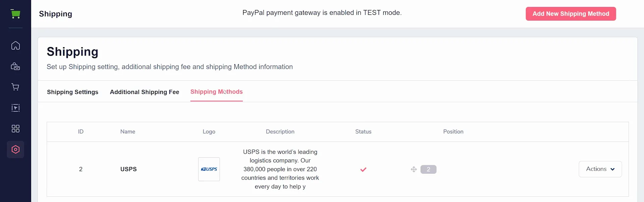Switch to the Shipping Settings tab
The width and height of the screenshot is (644, 202).
[x=72, y=92]
